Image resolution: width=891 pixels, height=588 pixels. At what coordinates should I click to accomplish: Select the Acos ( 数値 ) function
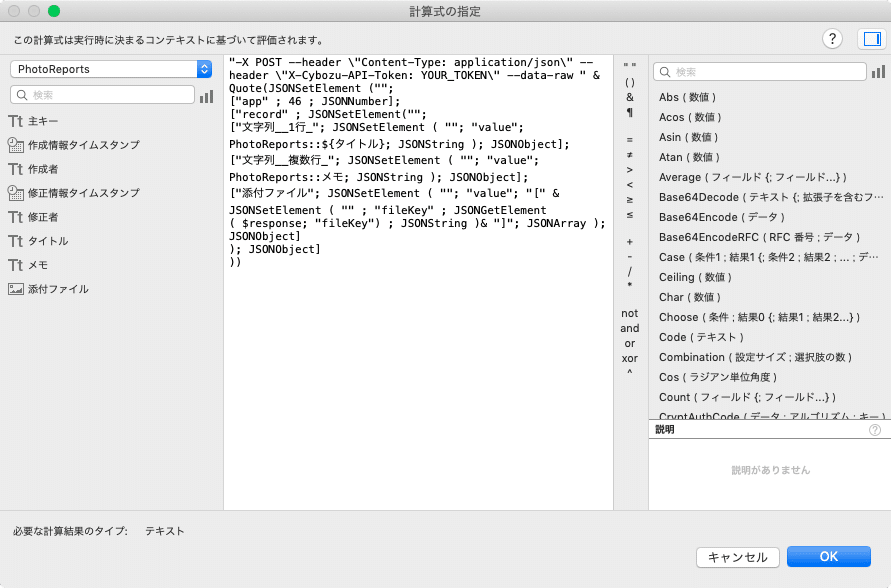pos(690,117)
